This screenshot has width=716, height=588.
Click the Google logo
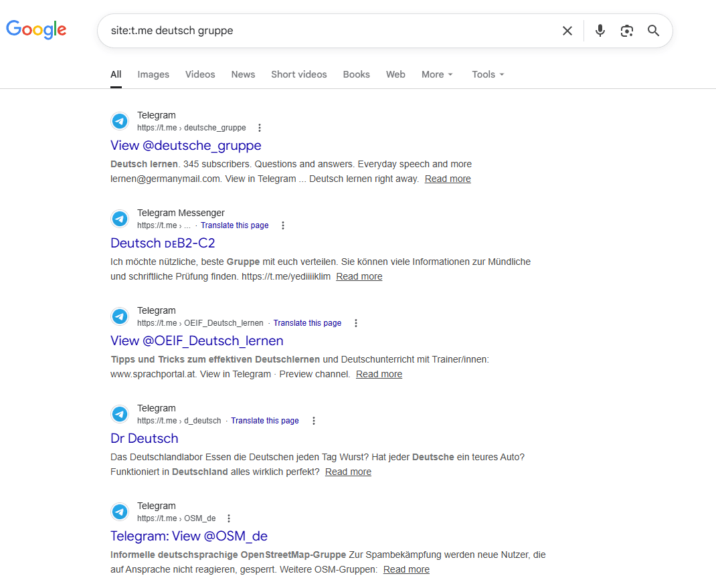point(36,29)
